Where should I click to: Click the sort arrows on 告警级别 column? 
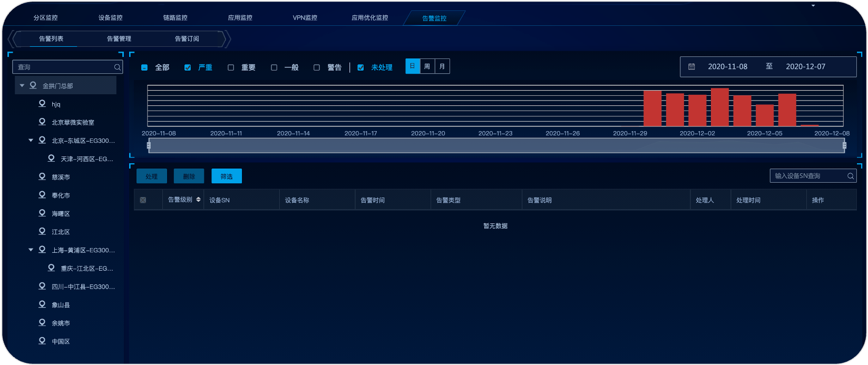point(198,200)
